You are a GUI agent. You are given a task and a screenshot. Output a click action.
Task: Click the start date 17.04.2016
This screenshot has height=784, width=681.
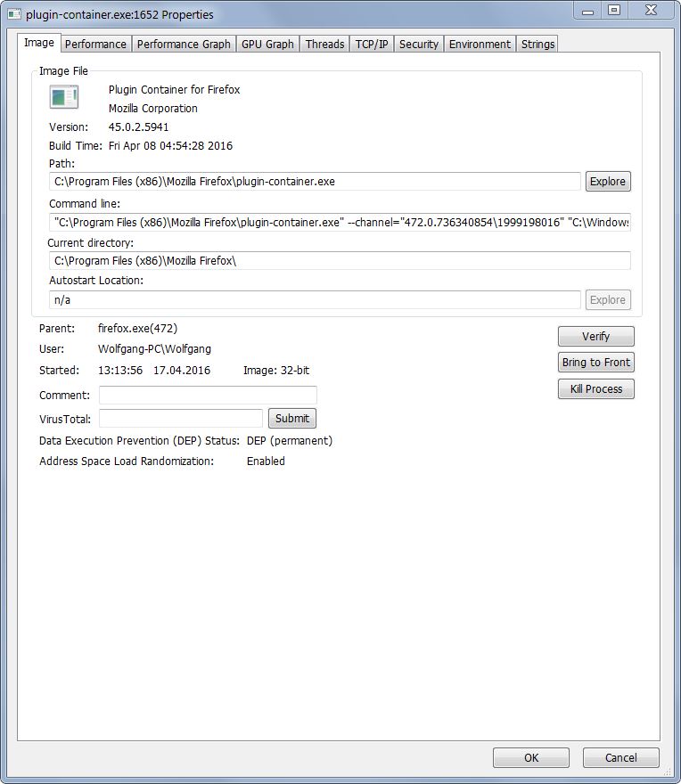182,371
